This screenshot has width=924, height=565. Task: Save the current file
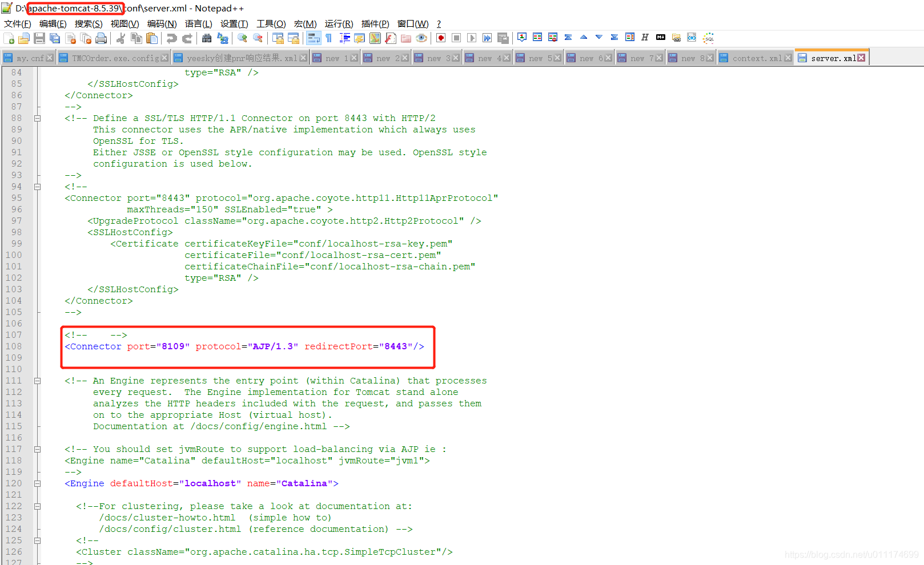39,38
